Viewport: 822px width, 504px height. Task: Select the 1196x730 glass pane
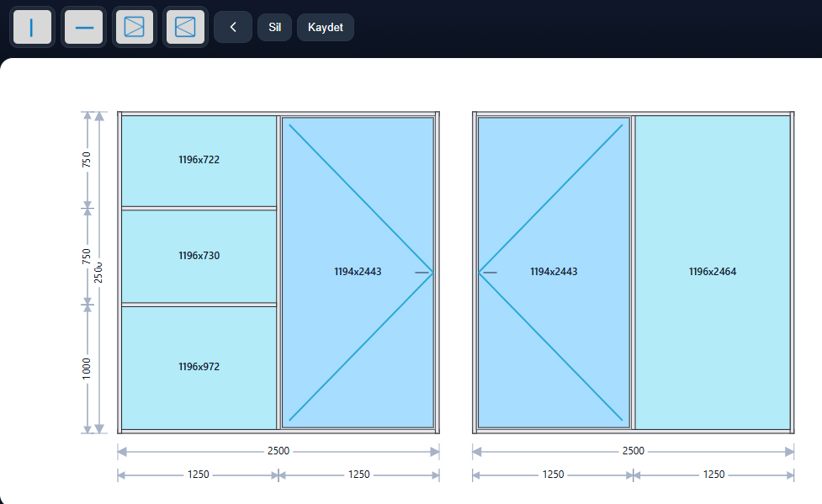[199, 256]
